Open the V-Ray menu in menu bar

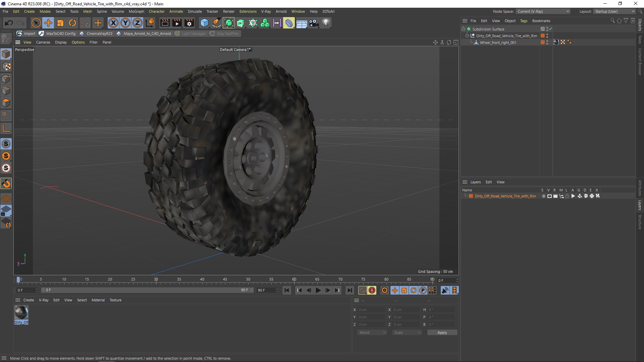(x=266, y=11)
